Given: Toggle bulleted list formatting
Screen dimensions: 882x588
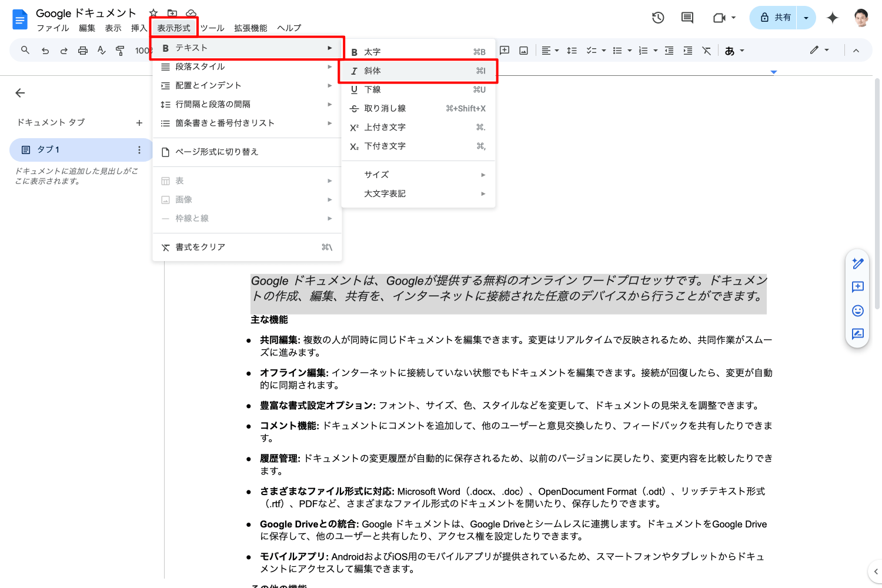Looking at the screenshot, I should point(617,51).
